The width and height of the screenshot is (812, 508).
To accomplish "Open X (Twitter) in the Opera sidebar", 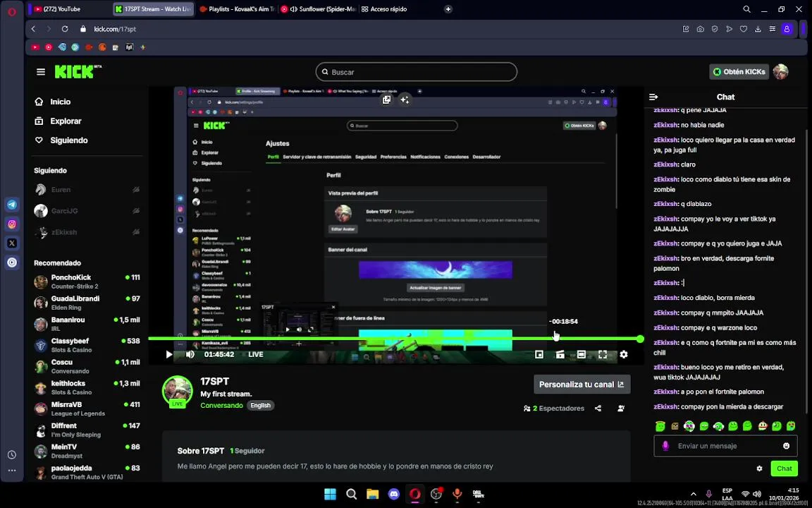I will 12,243.
